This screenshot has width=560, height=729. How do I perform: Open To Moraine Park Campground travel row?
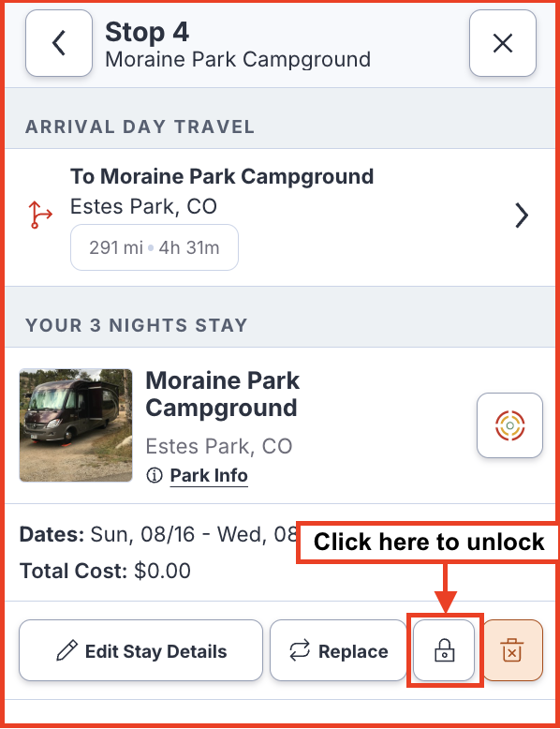(x=280, y=217)
